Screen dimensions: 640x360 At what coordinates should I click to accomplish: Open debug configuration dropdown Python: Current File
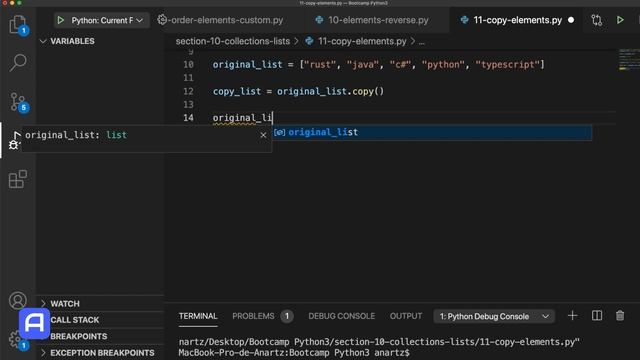click(107, 20)
